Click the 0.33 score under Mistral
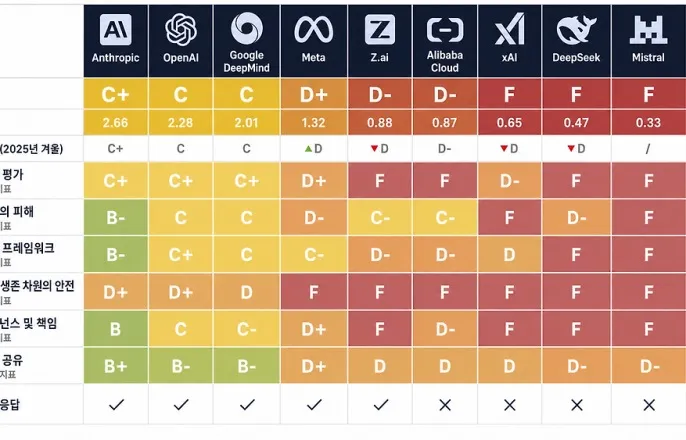The height and width of the screenshot is (440, 686). click(x=648, y=123)
